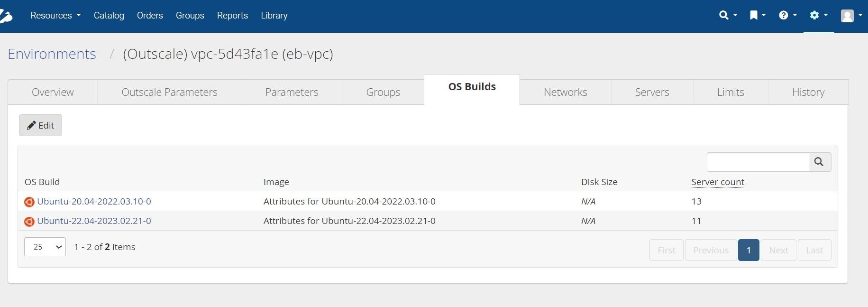Screen dimensions: 868x307
Task: Open the user profile avatar menu
Action: coord(851,16)
